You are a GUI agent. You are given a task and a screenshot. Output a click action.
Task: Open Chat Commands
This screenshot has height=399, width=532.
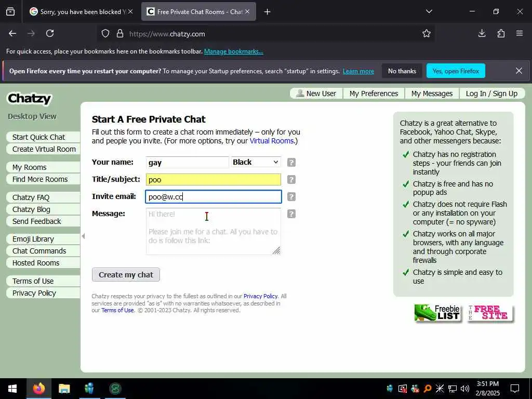tap(43, 251)
